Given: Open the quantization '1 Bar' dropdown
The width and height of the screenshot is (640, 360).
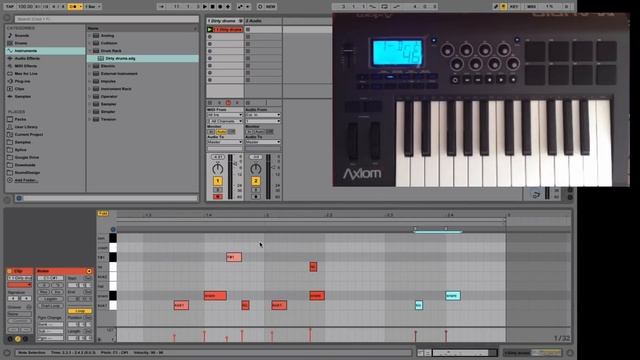Looking at the screenshot, I should click(x=93, y=7).
